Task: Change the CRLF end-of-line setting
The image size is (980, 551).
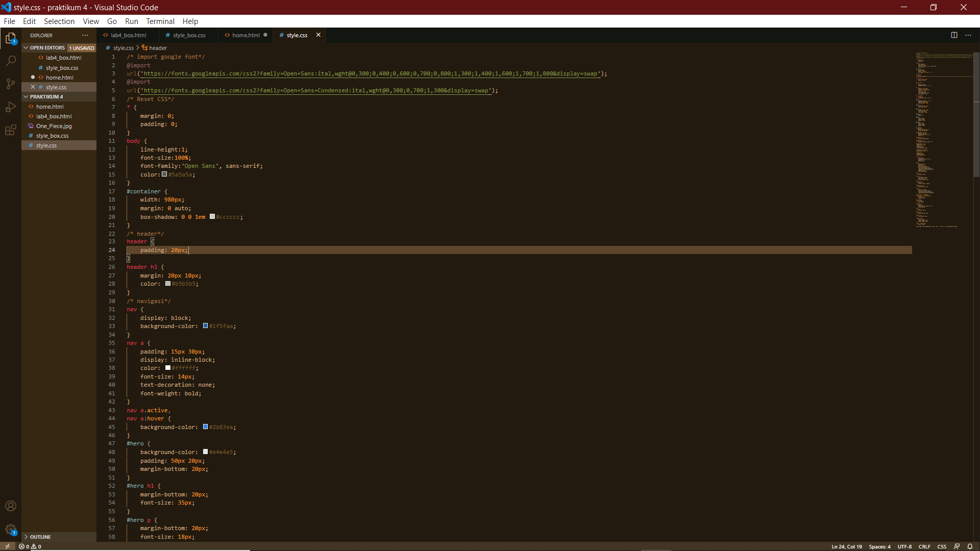Action: point(924,546)
